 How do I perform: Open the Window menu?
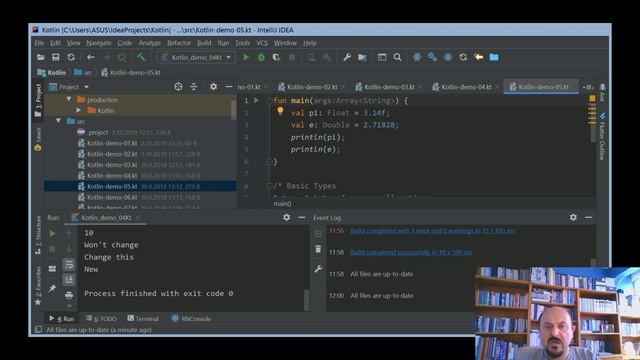click(x=285, y=43)
